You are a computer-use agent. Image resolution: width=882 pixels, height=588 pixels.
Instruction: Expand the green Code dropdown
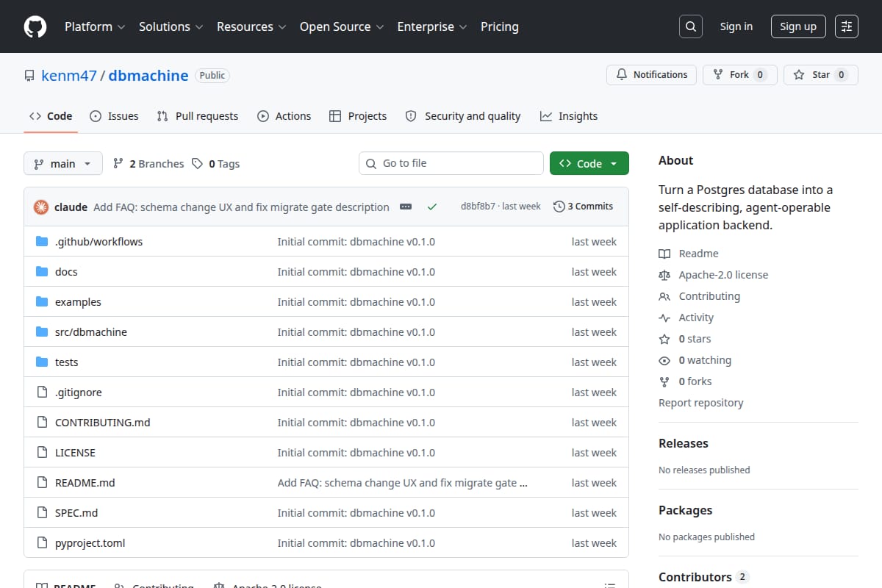589,164
